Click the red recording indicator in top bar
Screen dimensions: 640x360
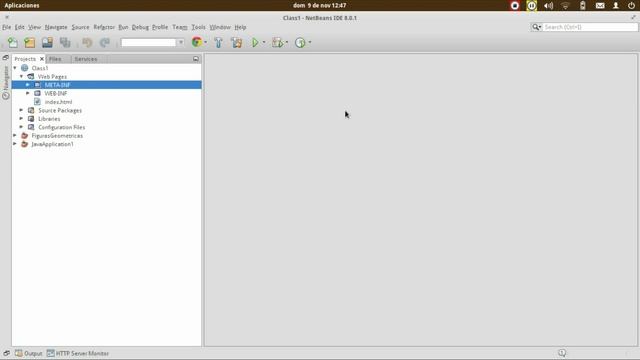[515, 6]
